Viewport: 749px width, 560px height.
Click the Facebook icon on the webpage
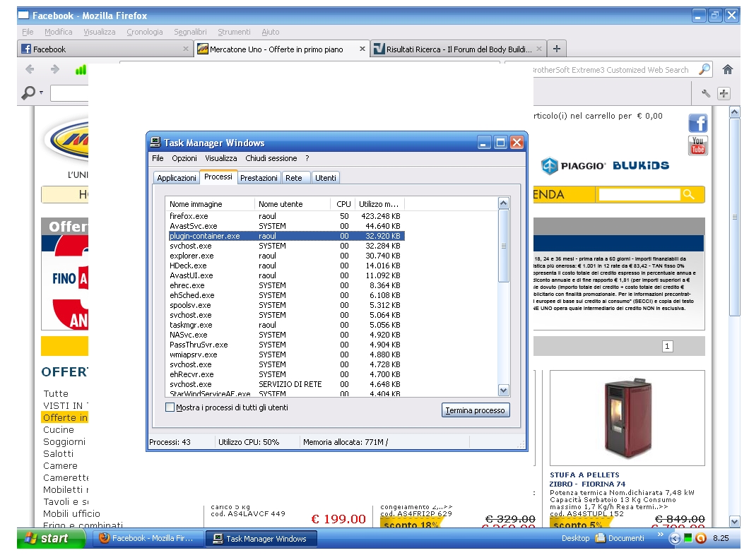(x=697, y=123)
